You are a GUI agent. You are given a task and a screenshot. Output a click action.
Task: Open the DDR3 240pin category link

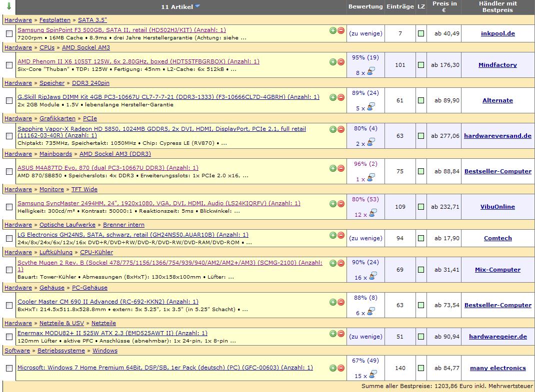click(x=91, y=83)
